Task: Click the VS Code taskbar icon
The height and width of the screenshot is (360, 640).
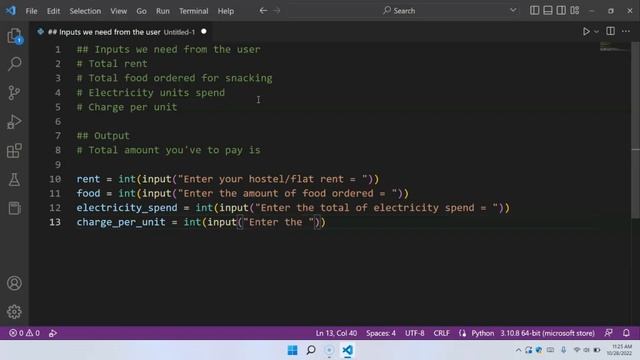Action: (347, 350)
